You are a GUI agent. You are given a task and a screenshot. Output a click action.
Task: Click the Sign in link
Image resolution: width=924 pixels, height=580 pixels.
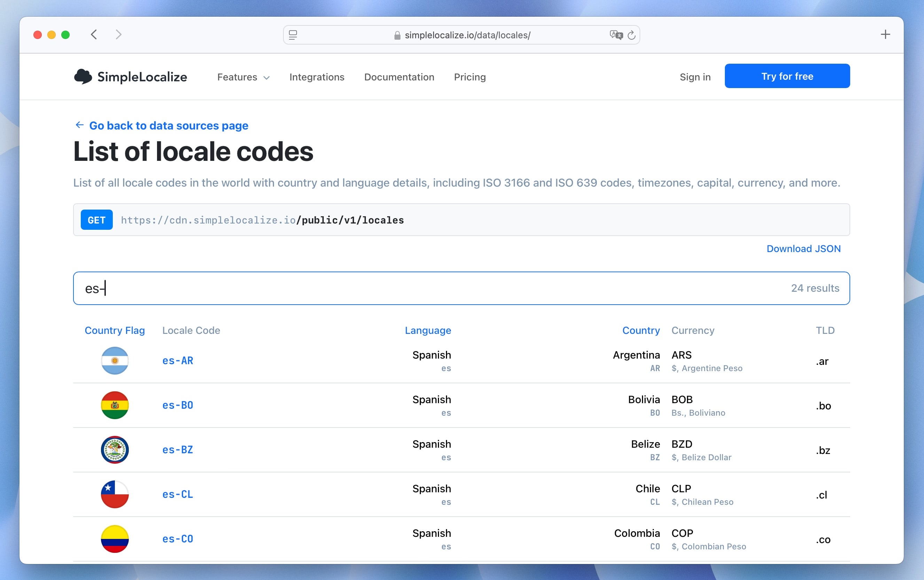(x=695, y=77)
